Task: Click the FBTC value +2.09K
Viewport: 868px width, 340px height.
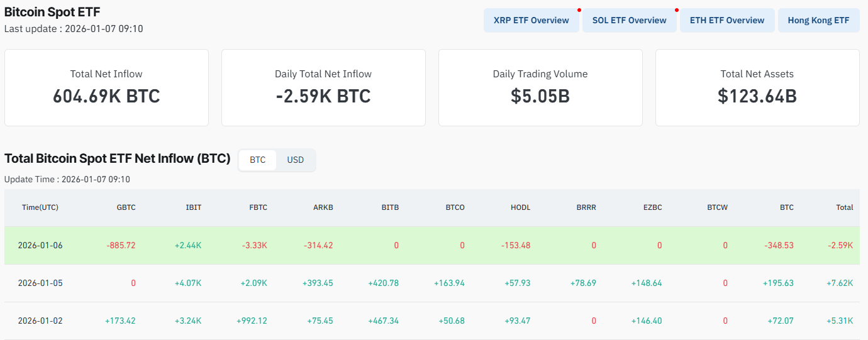Action: (x=253, y=283)
